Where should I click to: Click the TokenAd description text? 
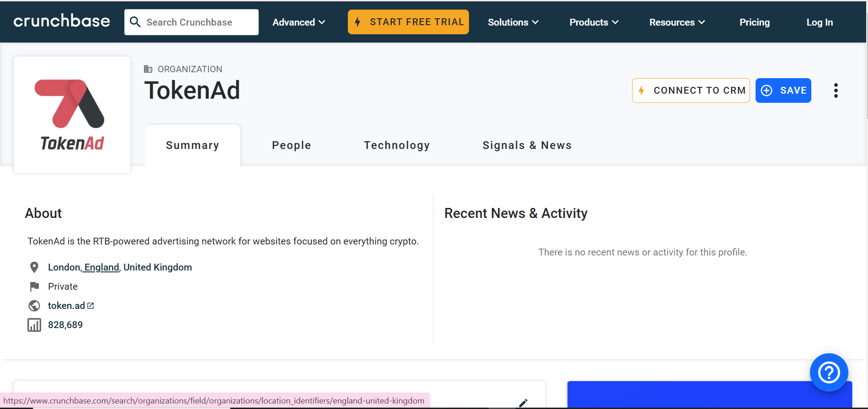coord(223,241)
